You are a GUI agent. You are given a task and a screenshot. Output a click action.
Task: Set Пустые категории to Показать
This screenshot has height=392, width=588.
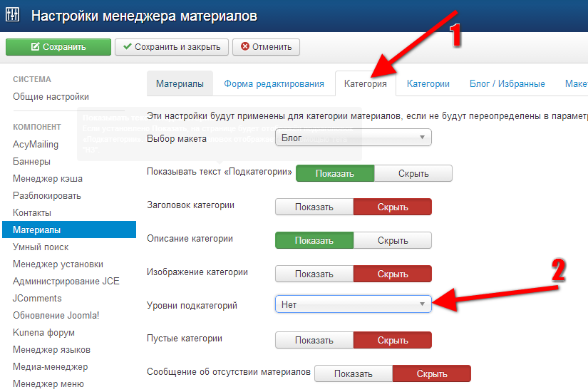click(x=314, y=340)
